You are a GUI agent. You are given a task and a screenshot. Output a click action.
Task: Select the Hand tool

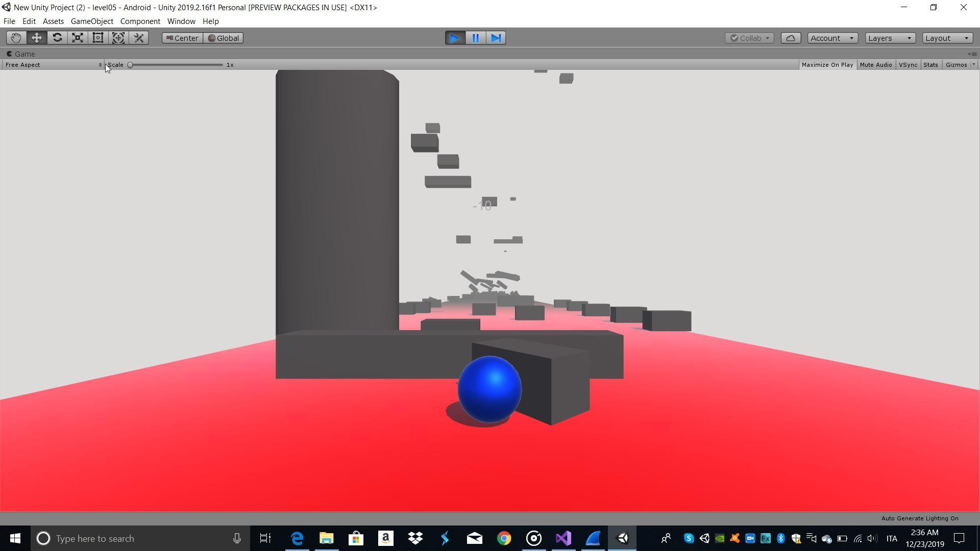16,38
